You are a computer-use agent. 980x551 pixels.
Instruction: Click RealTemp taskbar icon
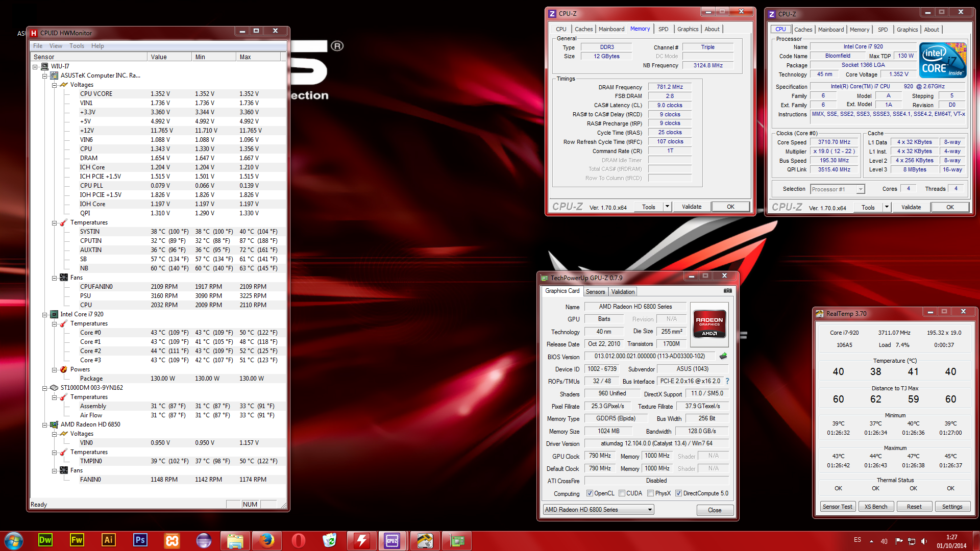tap(425, 540)
